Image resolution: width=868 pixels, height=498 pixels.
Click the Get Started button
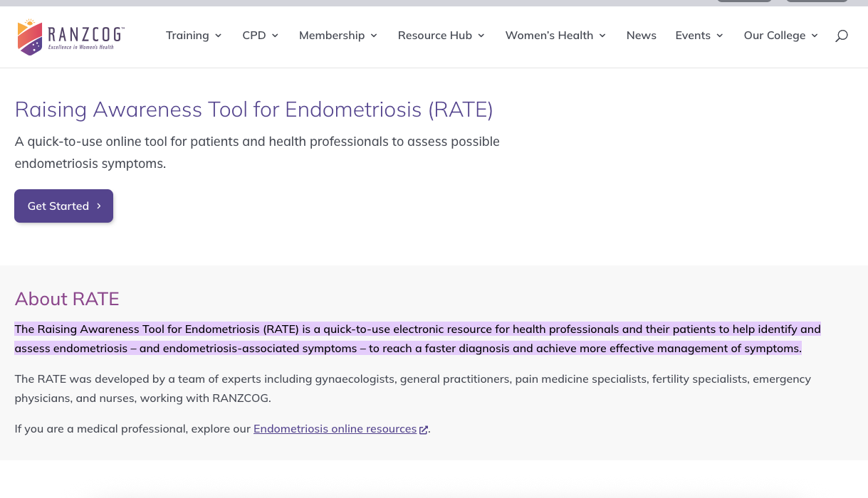click(x=63, y=206)
